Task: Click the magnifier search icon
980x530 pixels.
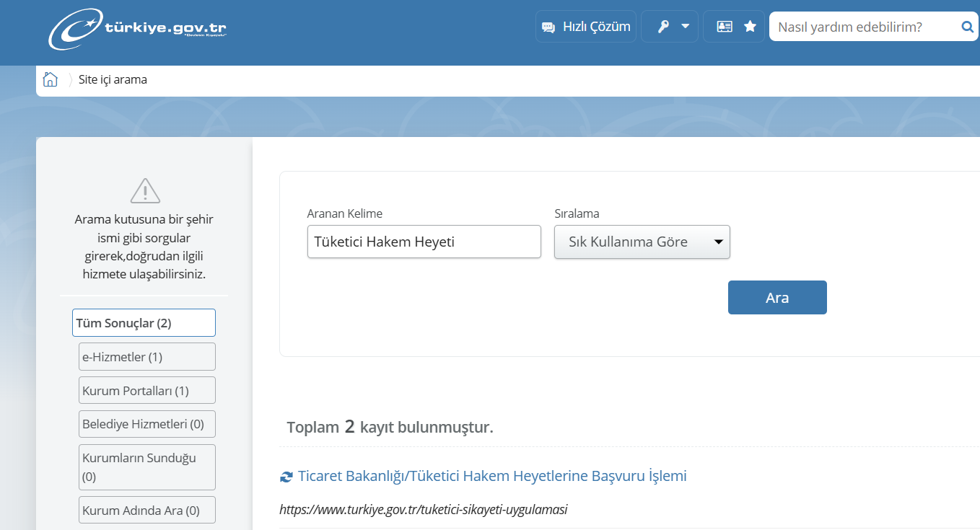Action: (x=968, y=27)
